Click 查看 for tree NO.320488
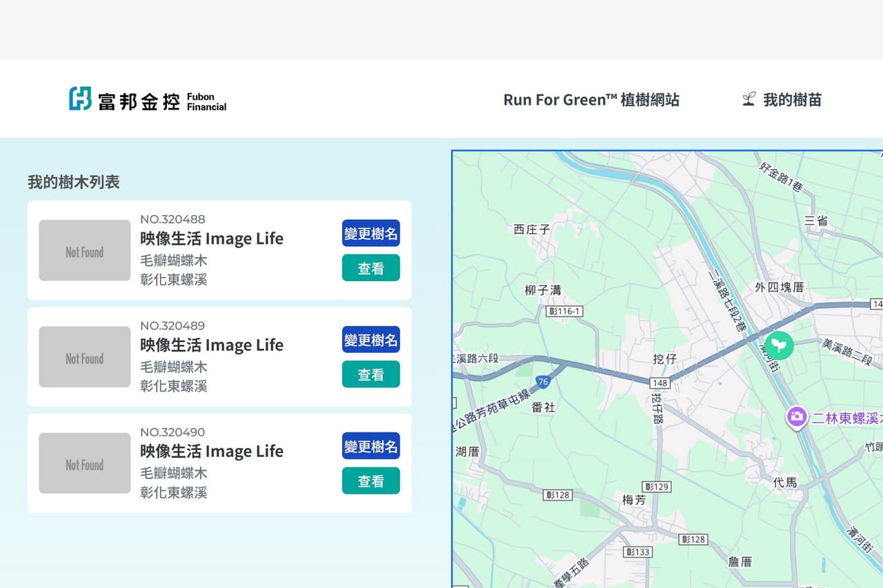Viewport: 883px width, 588px height. tap(371, 267)
